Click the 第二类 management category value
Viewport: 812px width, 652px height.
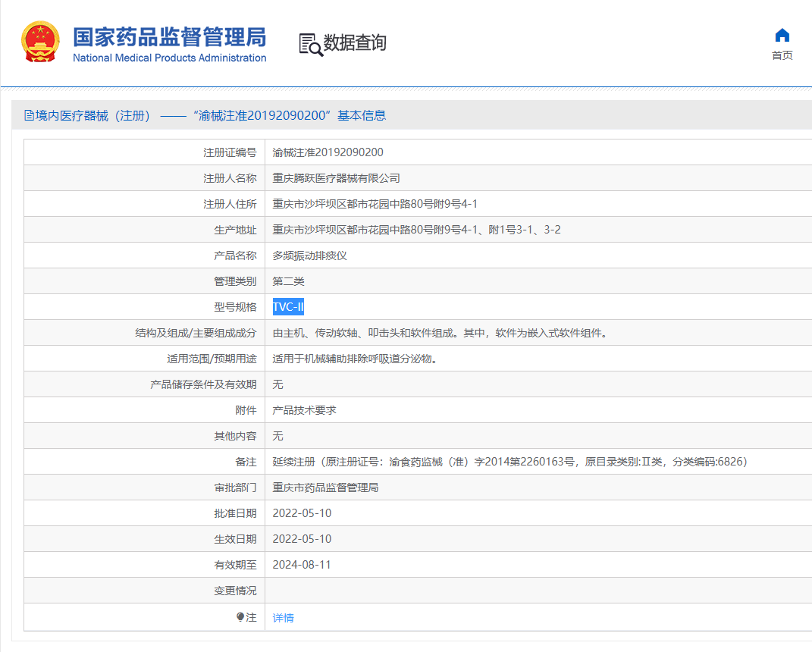tap(288, 281)
